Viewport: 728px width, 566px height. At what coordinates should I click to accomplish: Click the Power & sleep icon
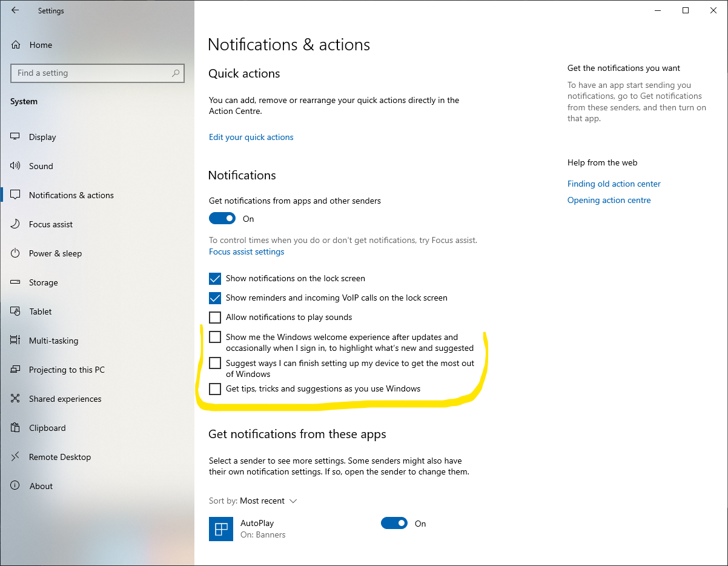pos(15,253)
